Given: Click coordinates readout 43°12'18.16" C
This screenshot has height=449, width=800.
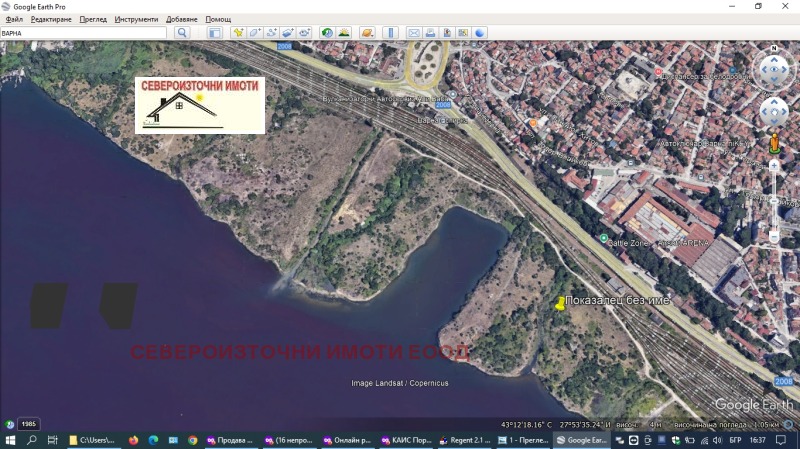Looking at the screenshot, I should [526, 425].
